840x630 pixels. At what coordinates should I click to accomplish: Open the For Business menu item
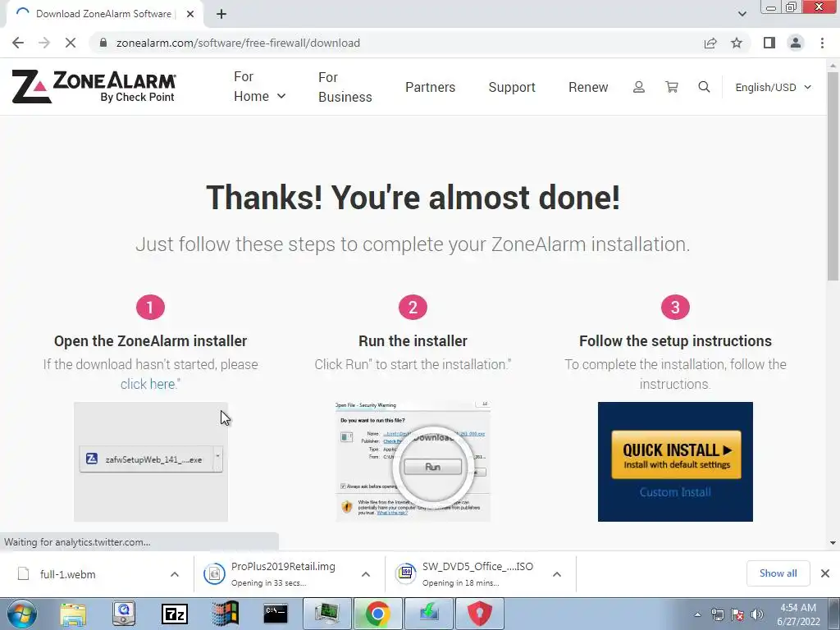coord(345,87)
